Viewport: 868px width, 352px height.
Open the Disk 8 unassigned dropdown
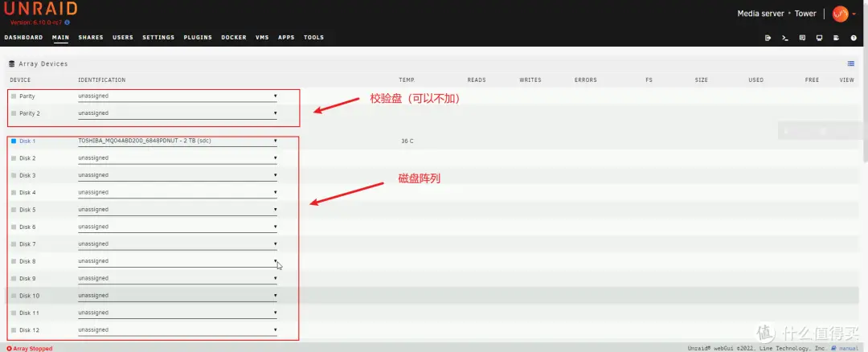[177, 261]
